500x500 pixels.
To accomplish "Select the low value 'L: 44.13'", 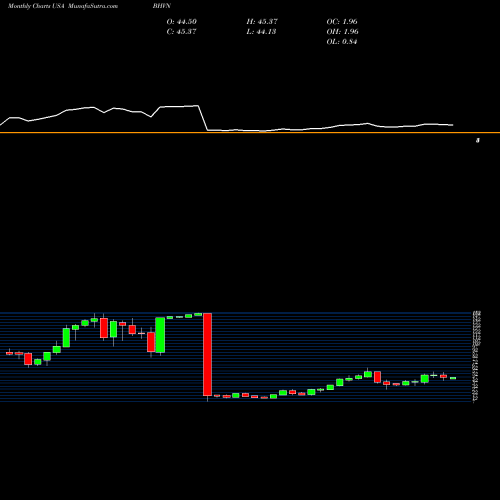I will point(261,32).
